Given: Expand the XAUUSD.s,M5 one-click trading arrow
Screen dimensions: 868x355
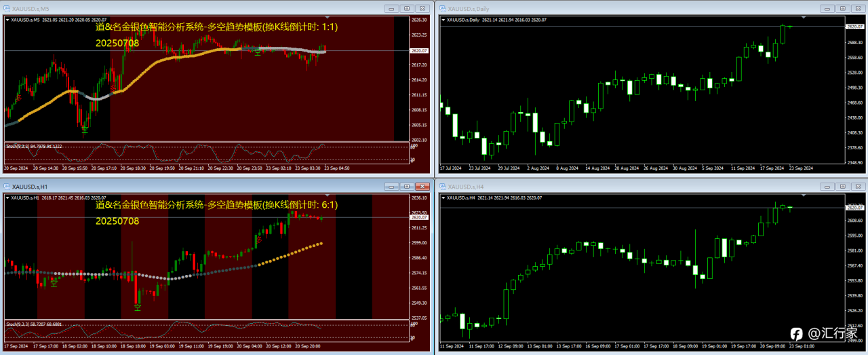Looking at the screenshot, I should [7, 20].
